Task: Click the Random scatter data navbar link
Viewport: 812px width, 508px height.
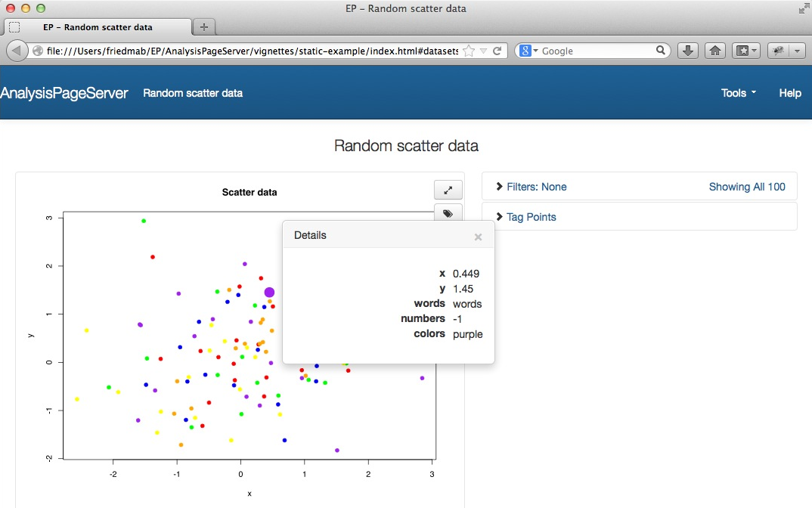Action: 193,93
